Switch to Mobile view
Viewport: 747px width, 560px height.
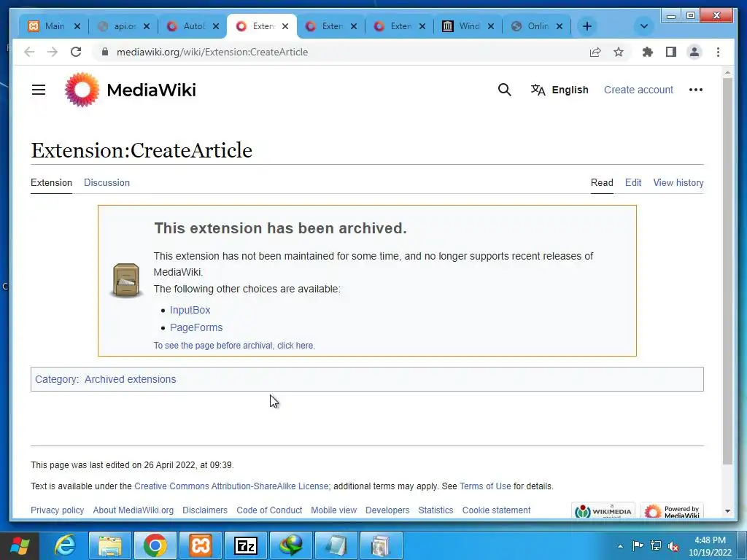click(x=333, y=510)
